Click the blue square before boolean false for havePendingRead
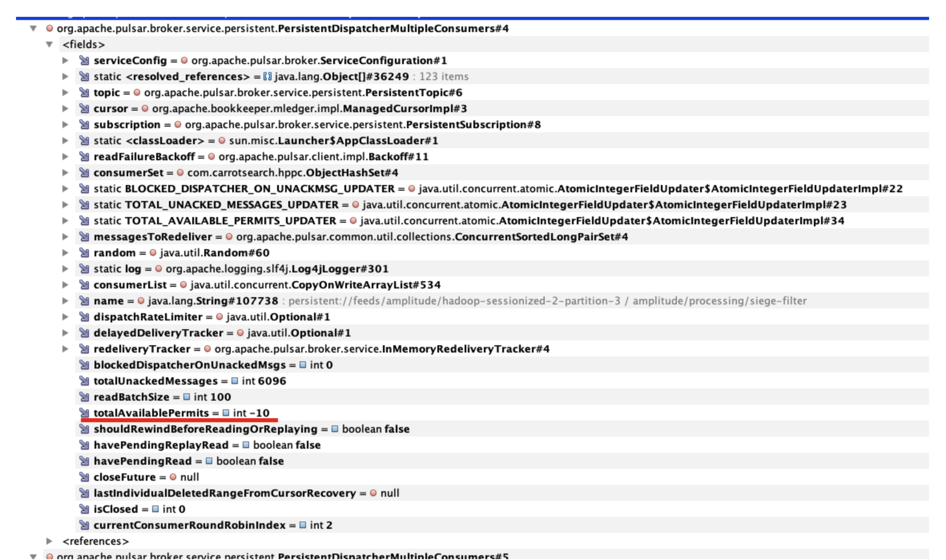Viewport: 946px width, 560px height. [x=209, y=461]
